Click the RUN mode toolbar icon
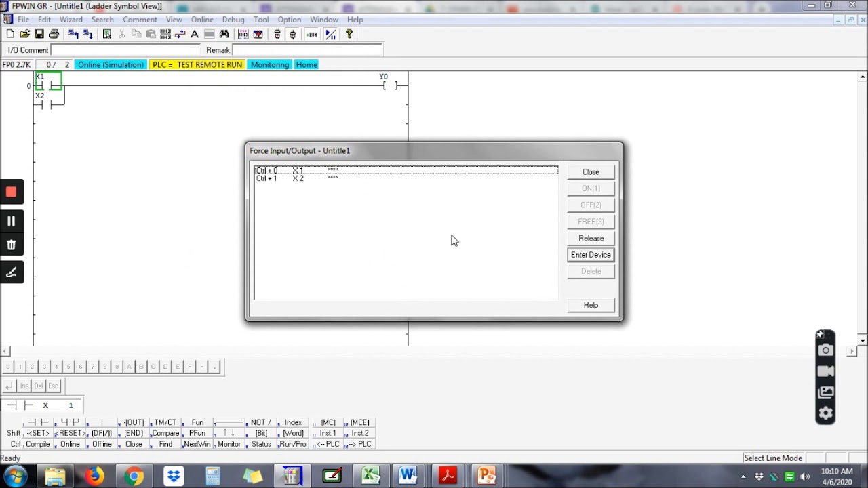The height and width of the screenshot is (488, 868). 311,34
